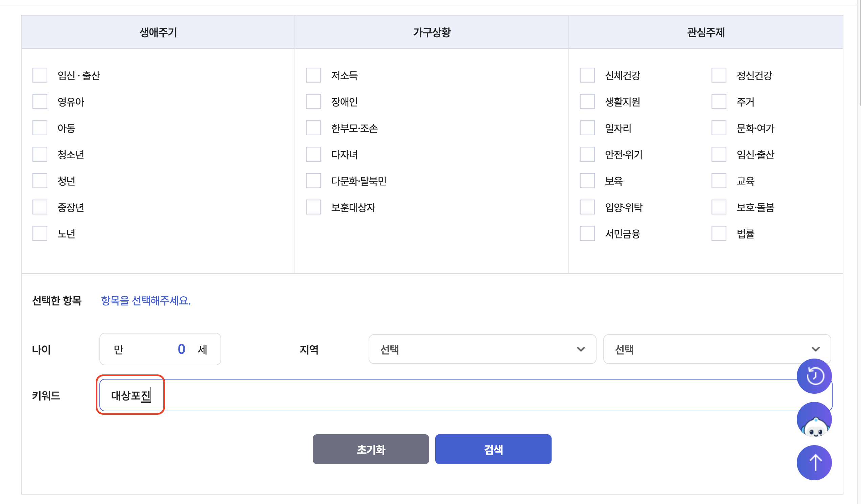Check the 일자리 checkbox

pos(587,128)
